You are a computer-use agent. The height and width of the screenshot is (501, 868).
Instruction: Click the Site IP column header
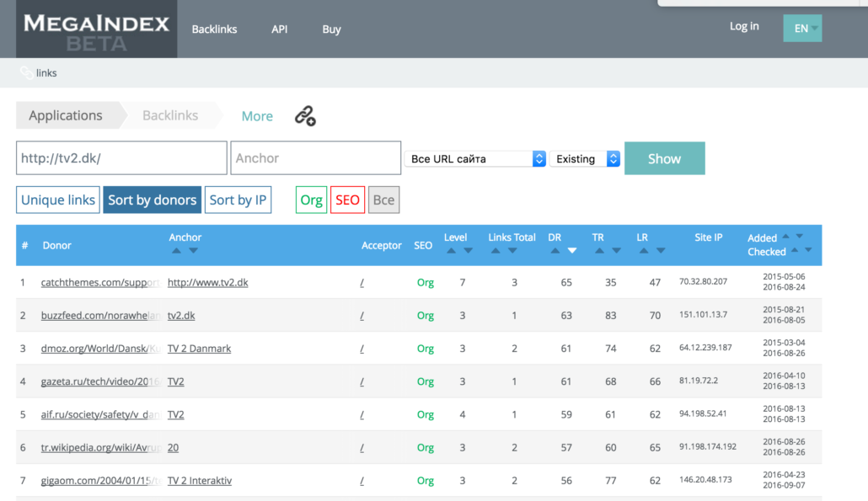click(x=709, y=237)
